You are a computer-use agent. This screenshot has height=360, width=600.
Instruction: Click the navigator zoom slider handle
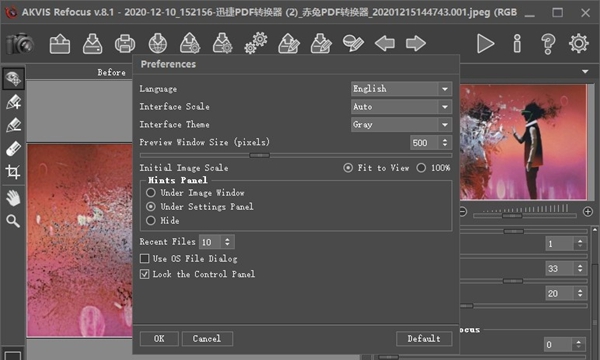point(512,216)
